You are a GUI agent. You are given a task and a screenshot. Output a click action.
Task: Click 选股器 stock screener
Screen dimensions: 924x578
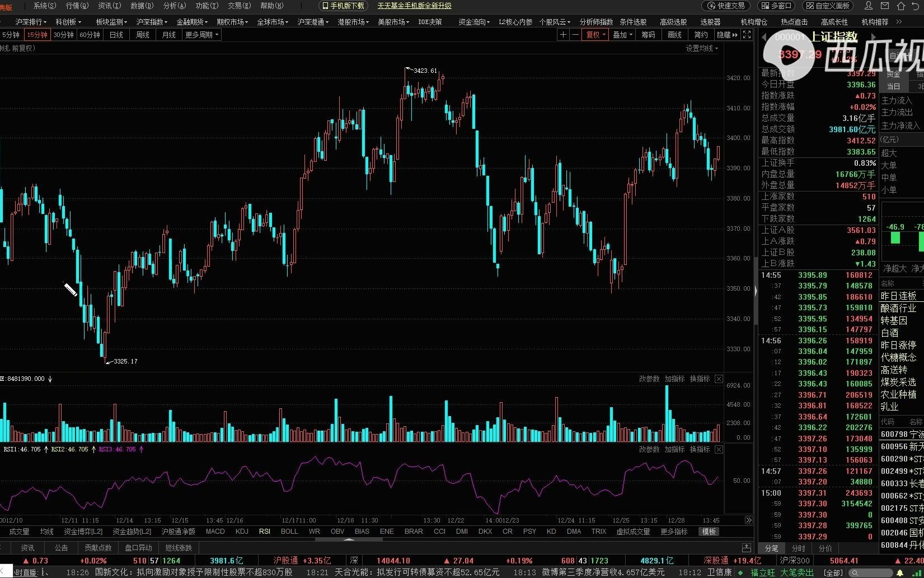[x=710, y=22]
